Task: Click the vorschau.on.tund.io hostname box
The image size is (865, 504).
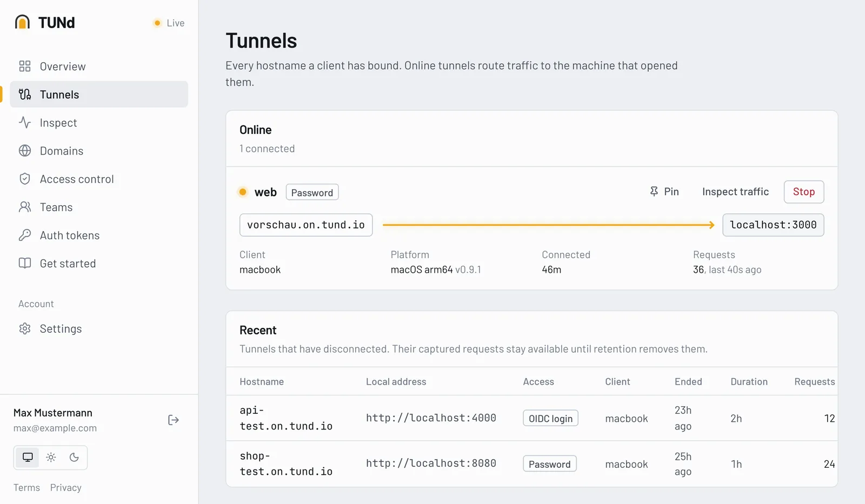Action: pyautogui.click(x=306, y=225)
